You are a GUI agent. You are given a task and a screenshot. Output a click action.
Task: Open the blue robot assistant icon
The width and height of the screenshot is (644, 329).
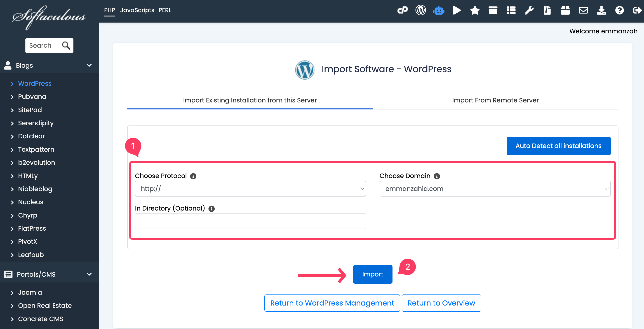point(439,10)
